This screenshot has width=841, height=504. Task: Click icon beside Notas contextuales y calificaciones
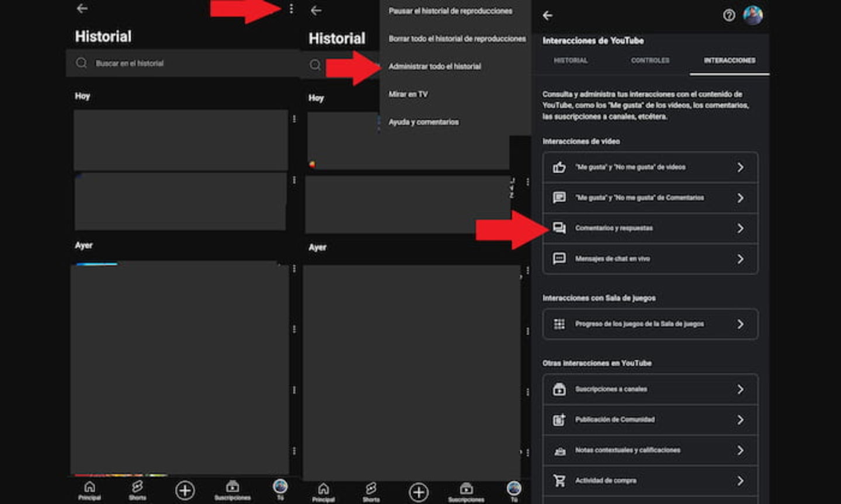(x=559, y=450)
